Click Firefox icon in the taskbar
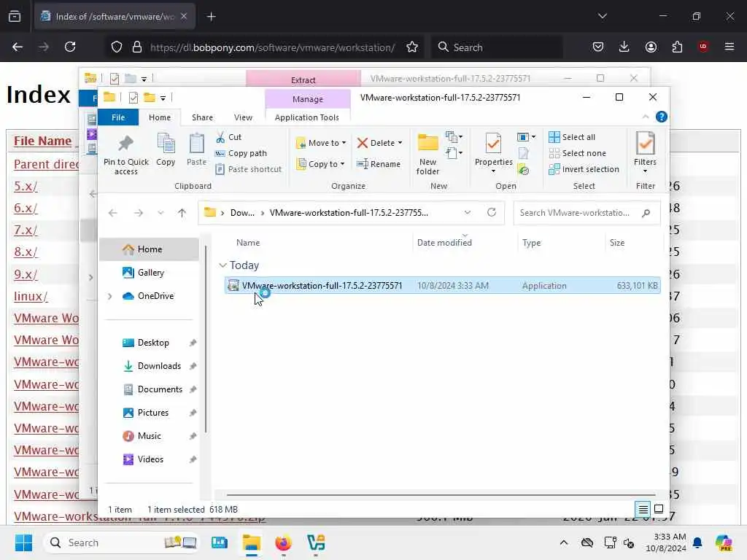The height and width of the screenshot is (560, 747). 284,542
